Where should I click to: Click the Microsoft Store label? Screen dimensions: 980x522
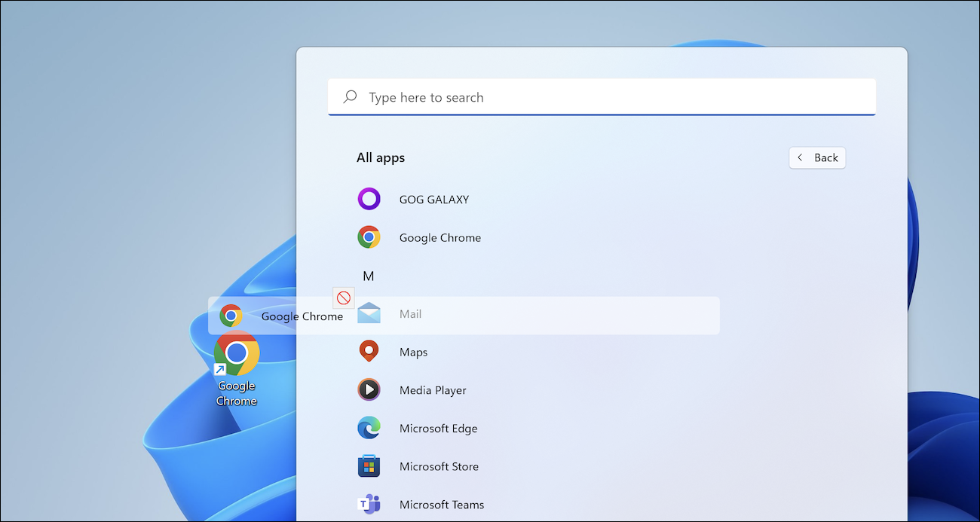point(439,466)
